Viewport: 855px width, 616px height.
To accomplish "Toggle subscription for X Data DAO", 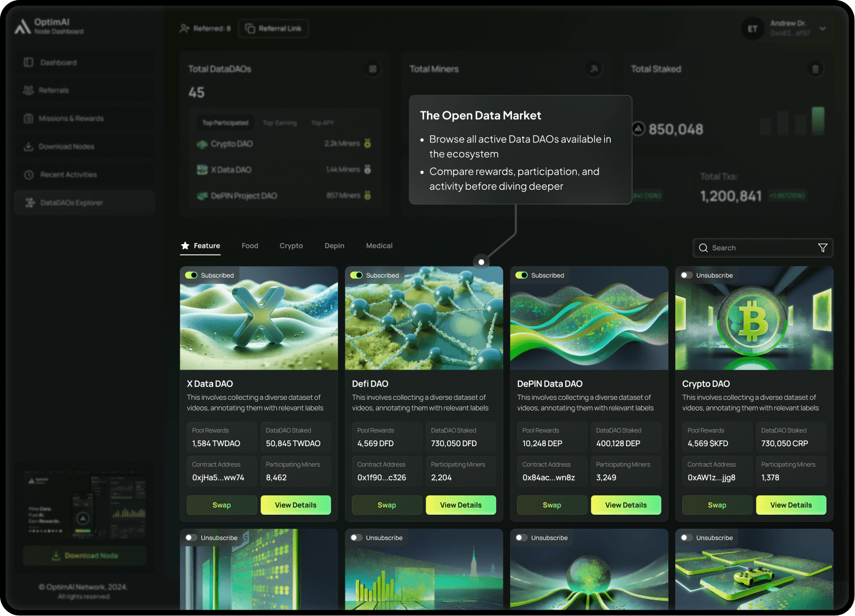I will coord(191,275).
